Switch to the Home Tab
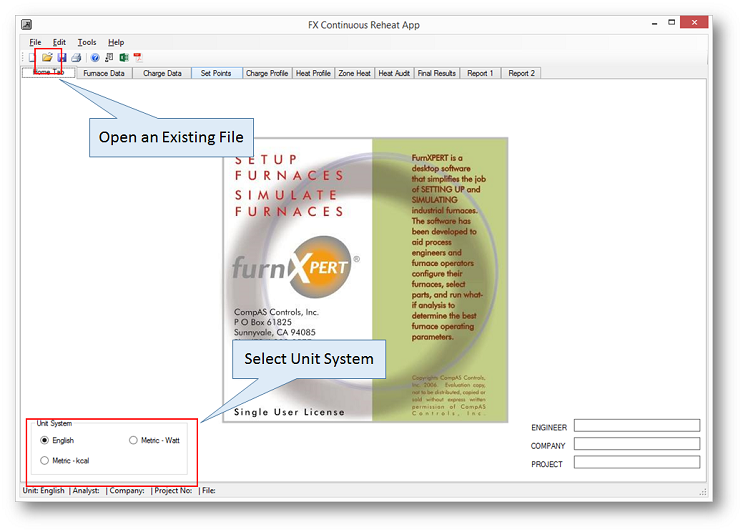 point(48,72)
